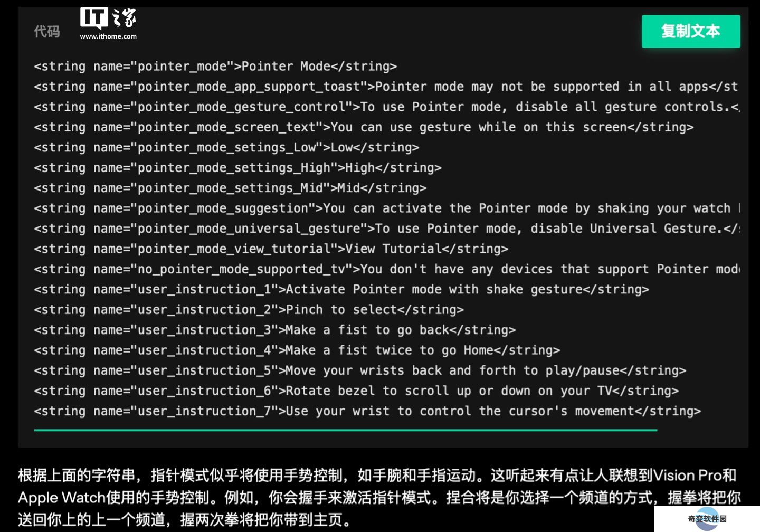
Task: Click the 代码 label in code header
Action: coord(47,32)
